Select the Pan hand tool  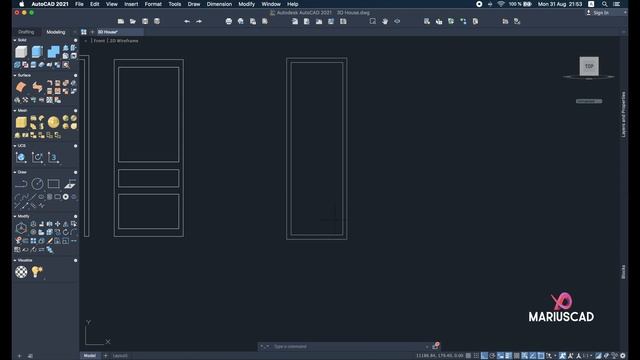pyautogui.click(x=385, y=21)
